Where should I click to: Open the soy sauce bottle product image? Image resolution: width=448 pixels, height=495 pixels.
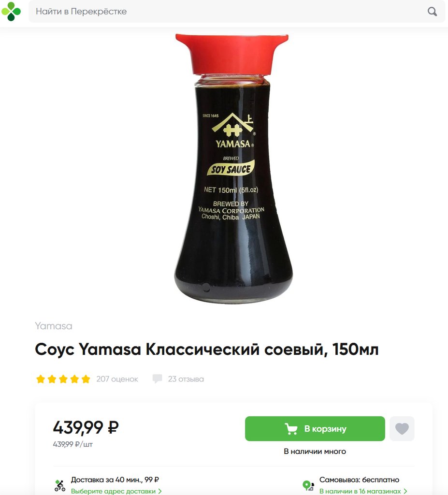pyautogui.click(x=233, y=169)
